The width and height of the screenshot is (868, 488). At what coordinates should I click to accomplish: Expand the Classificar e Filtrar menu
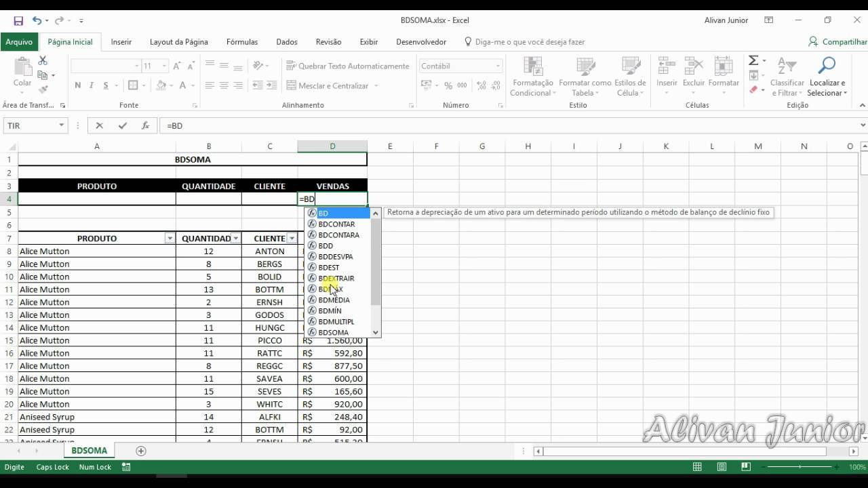[787, 77]
